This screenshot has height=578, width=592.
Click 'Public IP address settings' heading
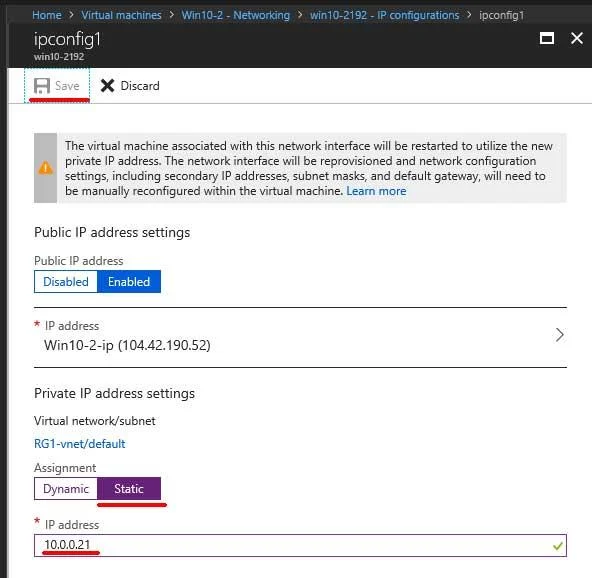(x=112, y=233)
